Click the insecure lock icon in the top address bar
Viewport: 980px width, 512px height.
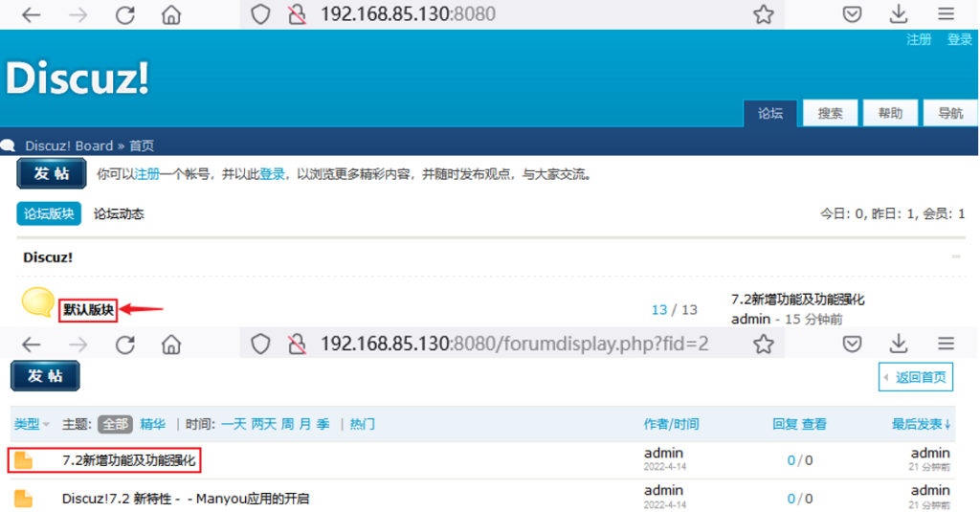(297, 14)
